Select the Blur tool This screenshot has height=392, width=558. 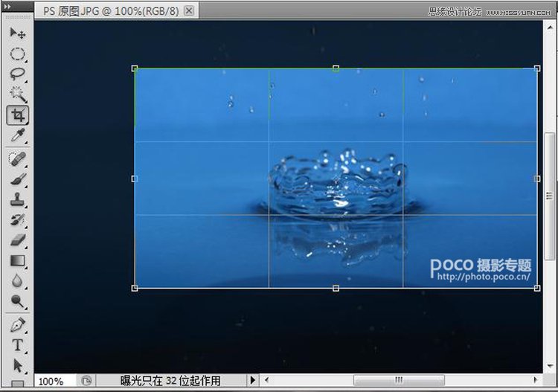tap(17, 281)
